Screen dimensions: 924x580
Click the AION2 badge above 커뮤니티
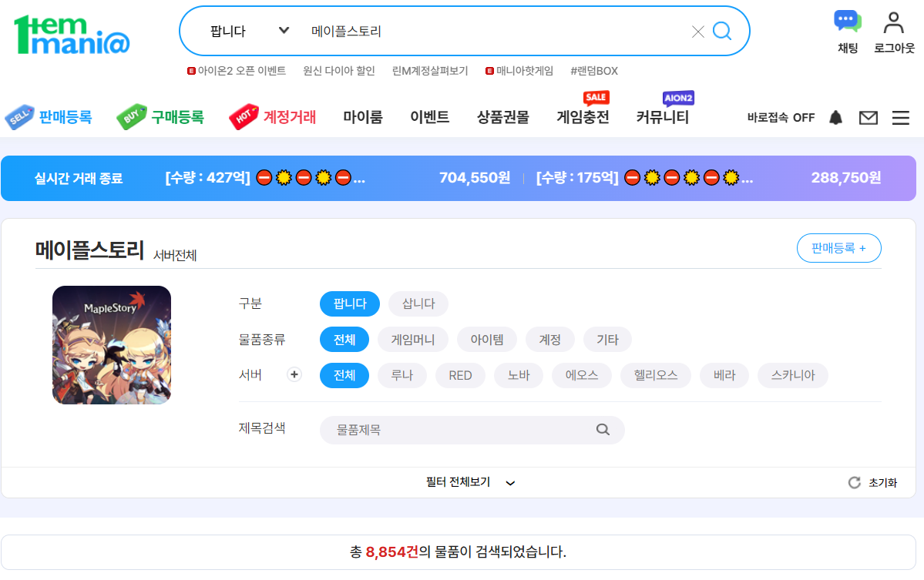point(678,98)
